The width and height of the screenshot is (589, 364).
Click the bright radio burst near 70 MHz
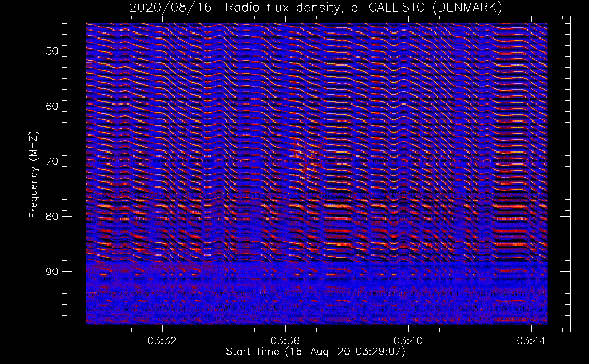(x=308, y=158)
